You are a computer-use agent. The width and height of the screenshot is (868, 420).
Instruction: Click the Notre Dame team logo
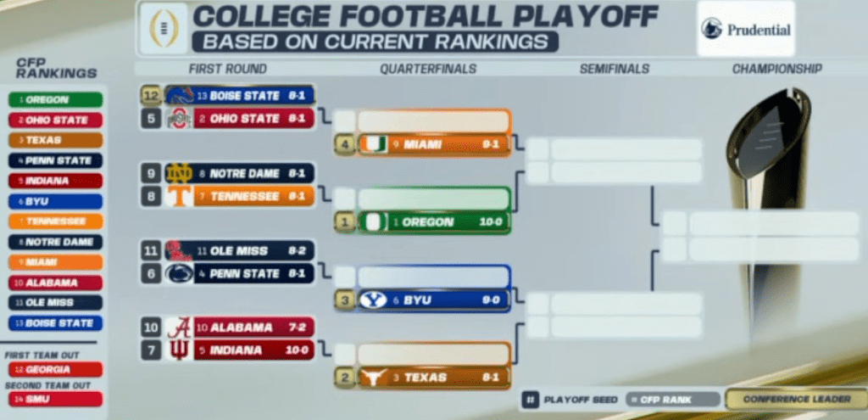pos(179,173)
